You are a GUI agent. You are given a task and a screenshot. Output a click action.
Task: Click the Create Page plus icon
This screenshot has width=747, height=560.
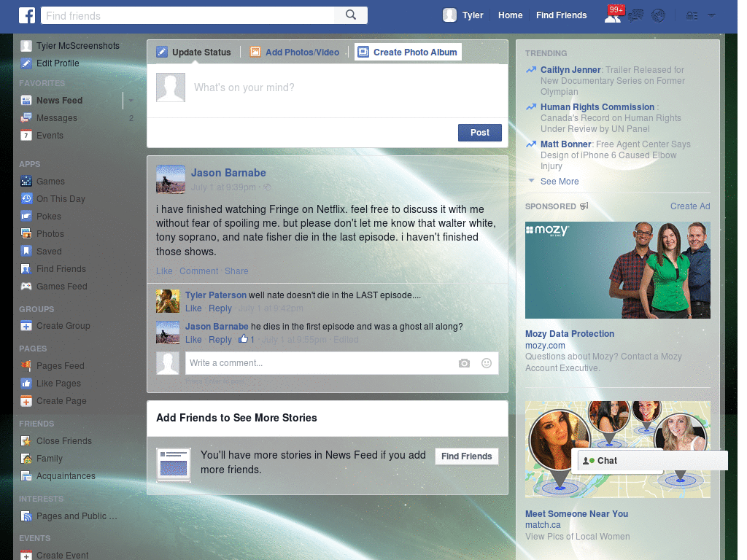click(26, 401)
